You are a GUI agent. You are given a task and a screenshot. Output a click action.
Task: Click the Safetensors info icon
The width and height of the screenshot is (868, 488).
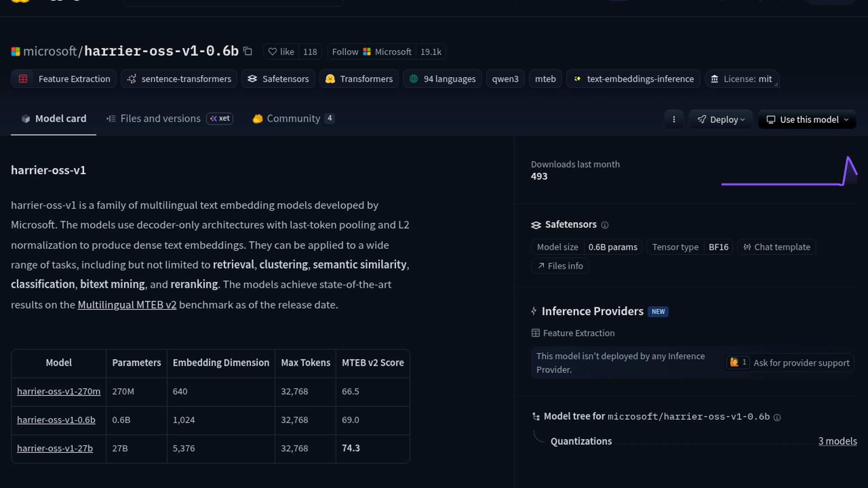coord(605,225)
